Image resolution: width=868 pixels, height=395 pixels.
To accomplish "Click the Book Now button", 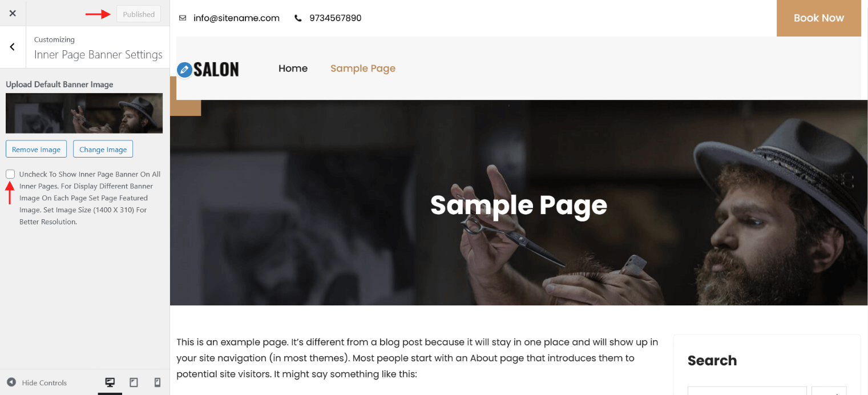I will point(819,18).
